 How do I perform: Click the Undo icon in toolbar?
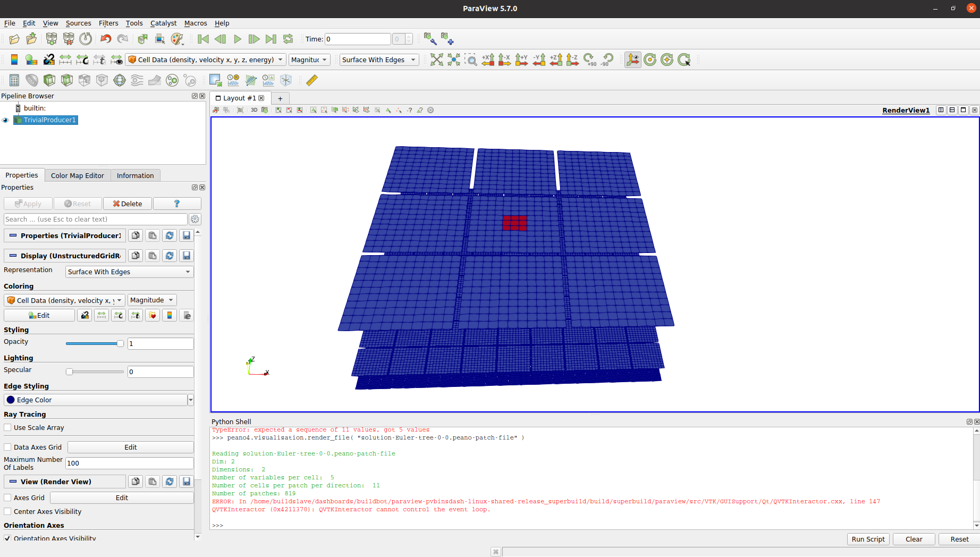pyautogui.click(x=106, y=39)
